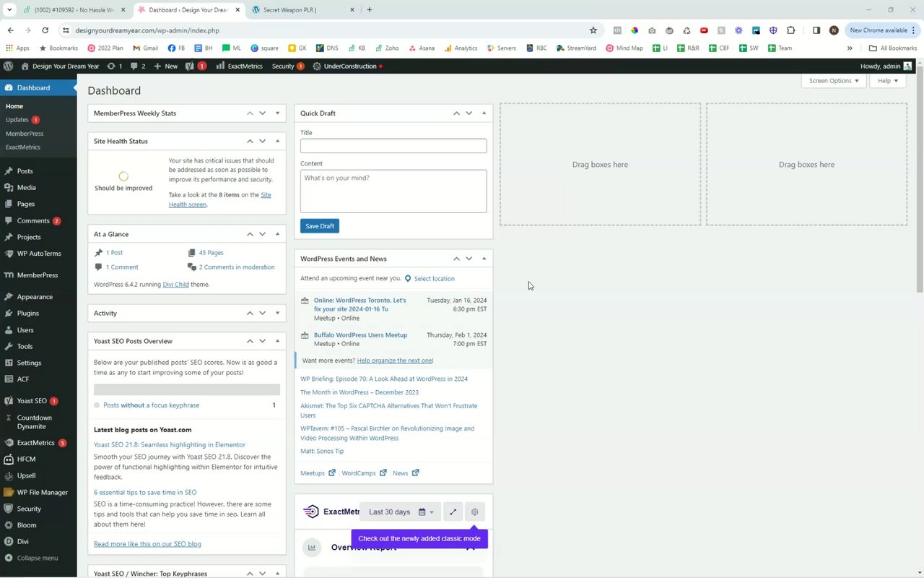Open ExactMetrics widget settings gear
Screen dimensions: 924x578
pos(474,512)
